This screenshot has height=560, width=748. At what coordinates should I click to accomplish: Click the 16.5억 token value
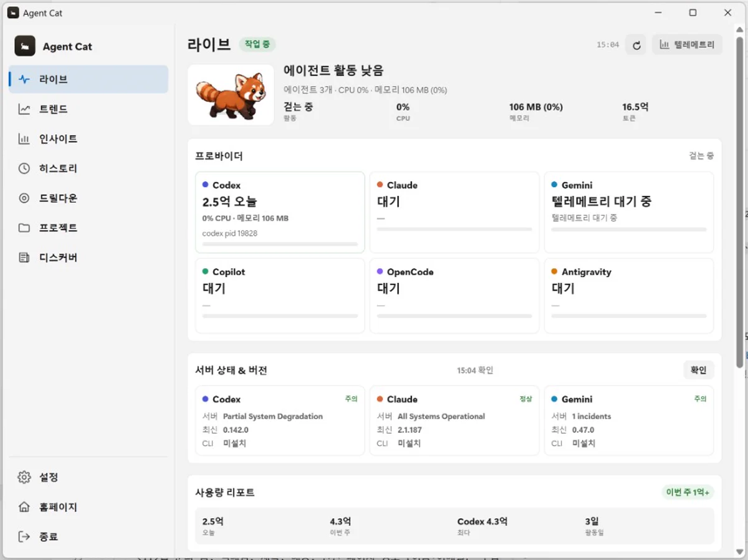pos(635,107)
